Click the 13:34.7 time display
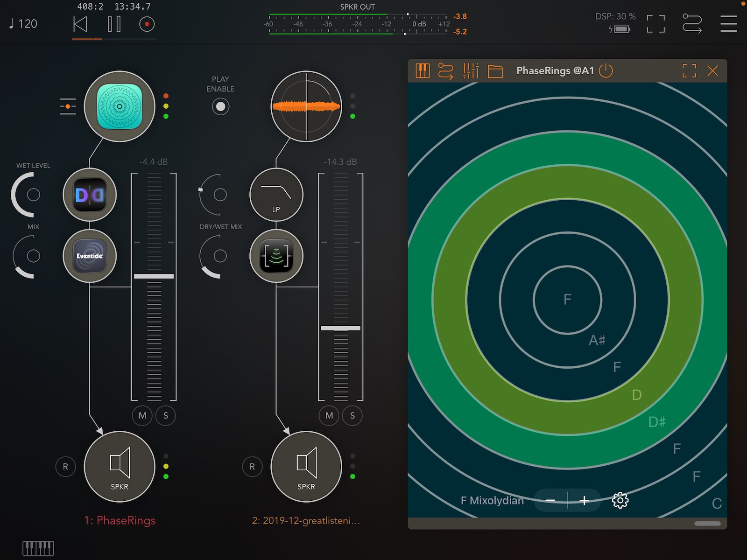The height and width of the screenshot is (560, 747). [x=133, y=7]
